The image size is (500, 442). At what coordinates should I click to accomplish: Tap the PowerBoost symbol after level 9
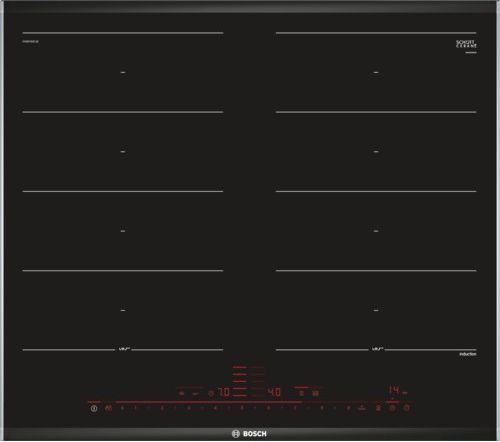tap(362, 408)
